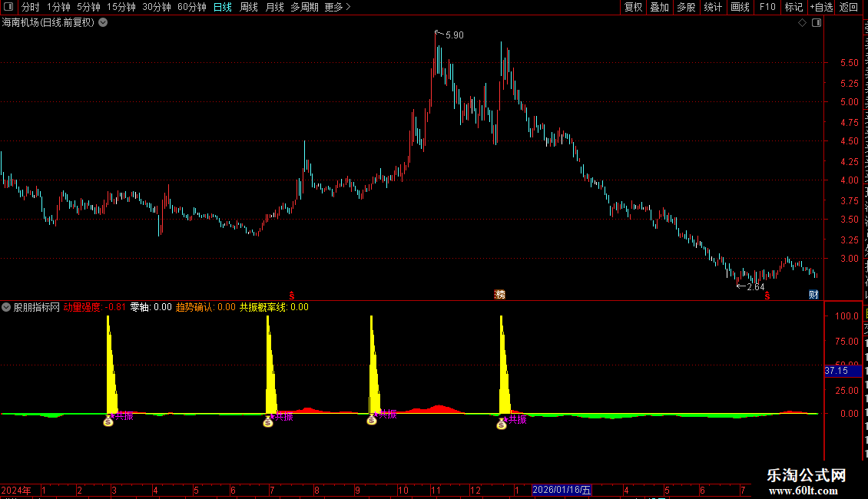Switch to 周线 weekly chart
The width and height of the screenshot is (868, 499).
point(249,7)
